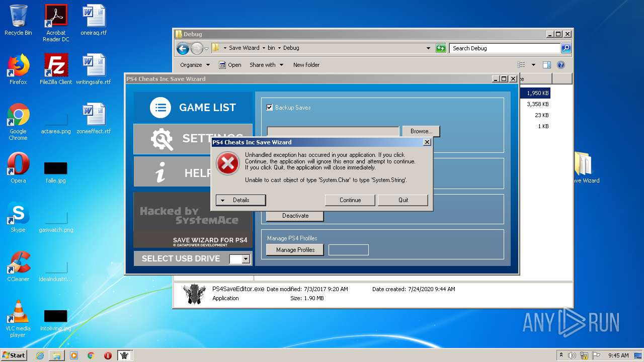Launch Google Chrome desktop shortcut
This screenshot has width=644, height=362.
pyautogui.click(x=18, y=122)
